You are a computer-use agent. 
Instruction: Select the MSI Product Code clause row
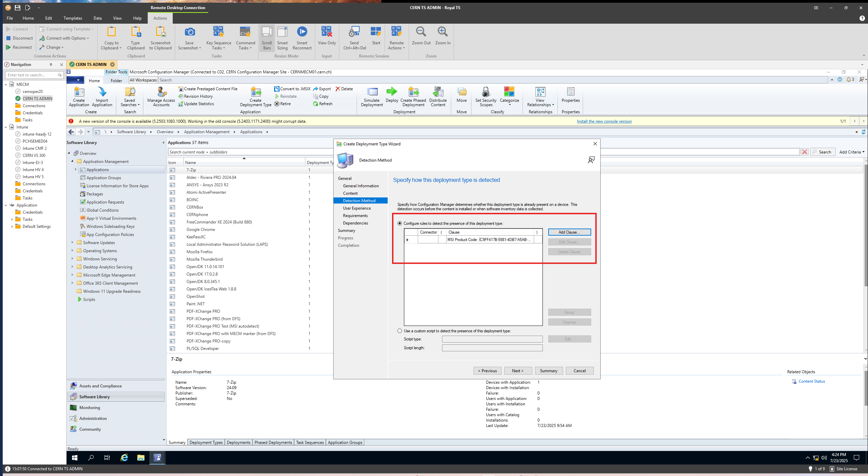click(x=473, y=240)
